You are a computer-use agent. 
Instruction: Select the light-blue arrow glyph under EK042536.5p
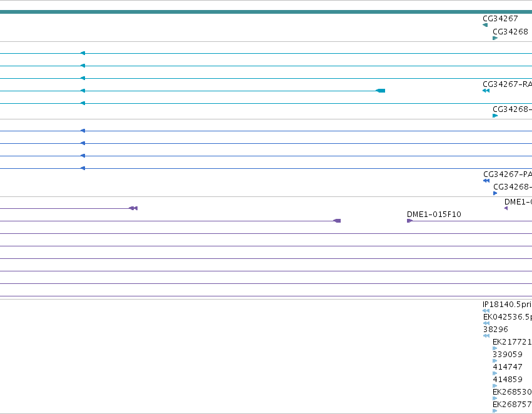point(486,323)
